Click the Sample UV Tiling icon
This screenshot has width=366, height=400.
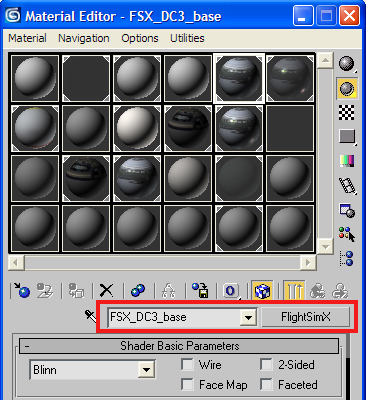pyautogui.click(x=347, y=137)
